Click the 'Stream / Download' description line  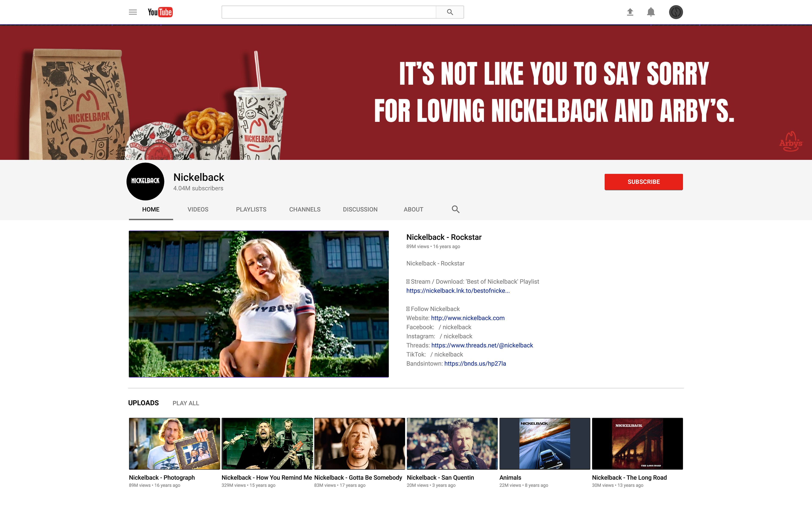[473, 281]
